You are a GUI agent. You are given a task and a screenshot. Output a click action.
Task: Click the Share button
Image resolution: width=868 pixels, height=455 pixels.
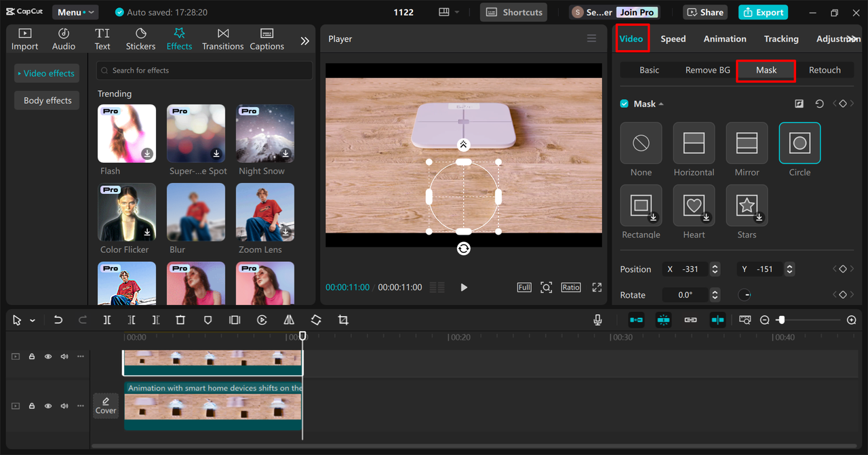click(705, 12)
